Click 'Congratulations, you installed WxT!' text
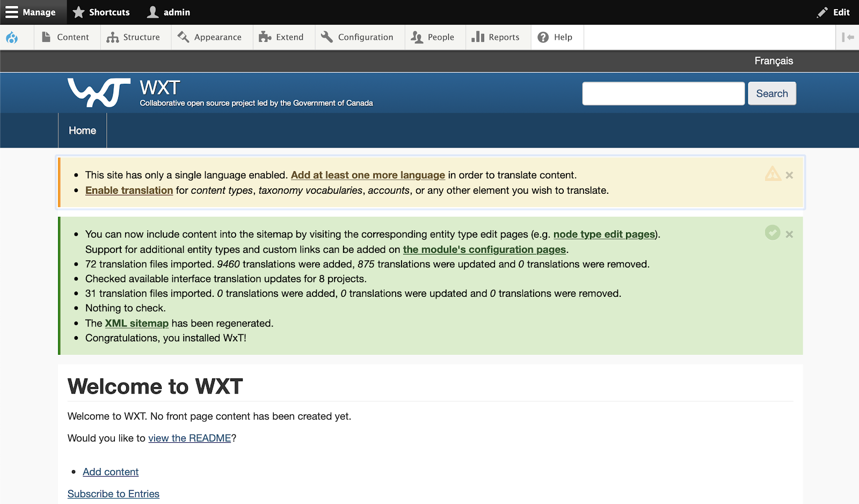The height and width of the screenshot is (504, 859). (166, 338)
